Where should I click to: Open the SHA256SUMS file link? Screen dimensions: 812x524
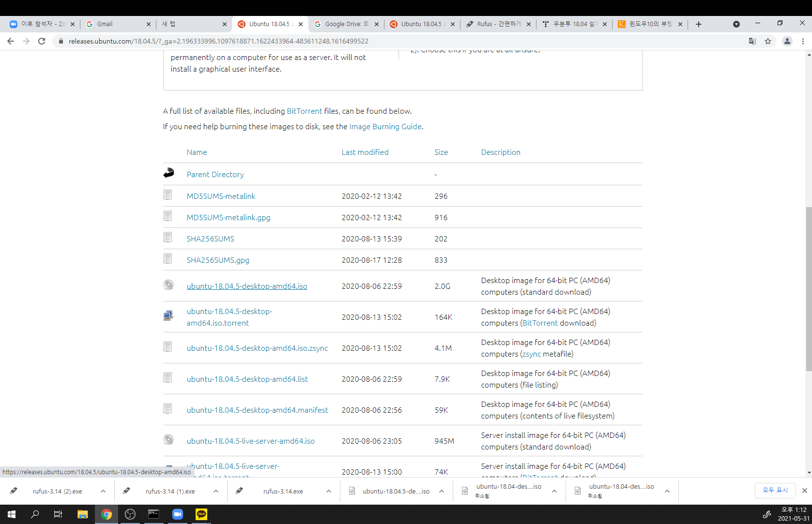point(210,239)
